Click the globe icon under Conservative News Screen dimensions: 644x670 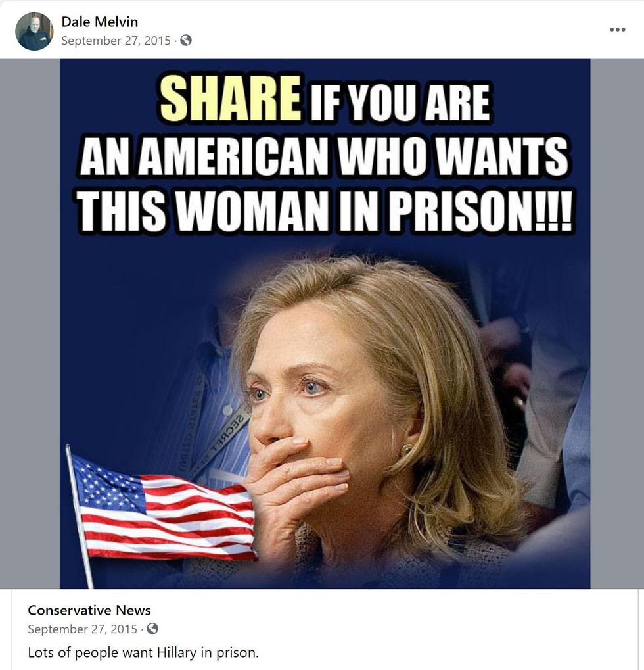(x=152, y=629)
